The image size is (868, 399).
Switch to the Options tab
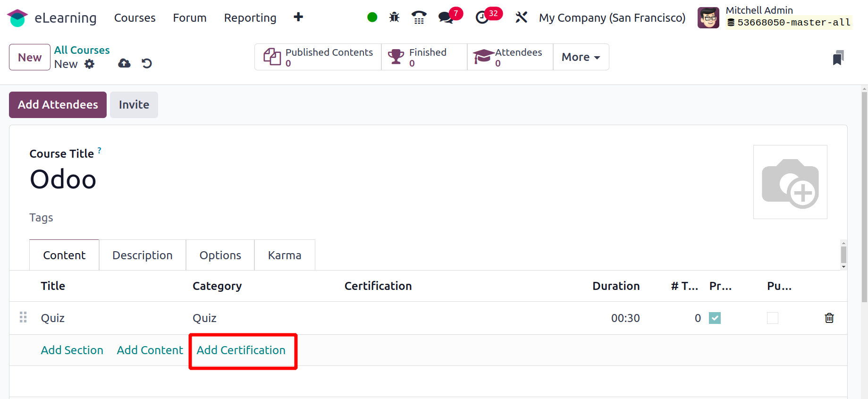220,255
